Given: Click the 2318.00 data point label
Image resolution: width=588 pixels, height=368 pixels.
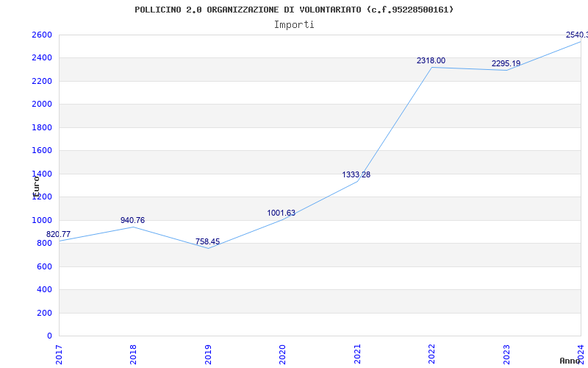Looking at the screenshot, I should coord(431,61).
